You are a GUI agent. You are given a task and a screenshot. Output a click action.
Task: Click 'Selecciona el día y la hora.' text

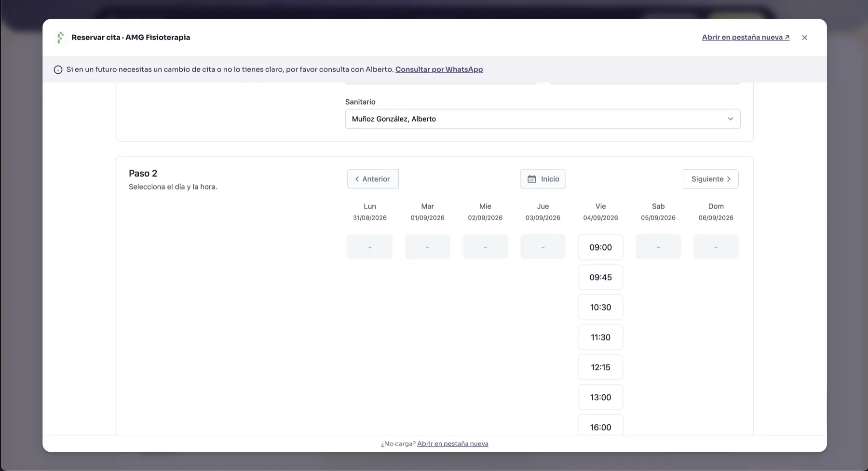point(173,187)
